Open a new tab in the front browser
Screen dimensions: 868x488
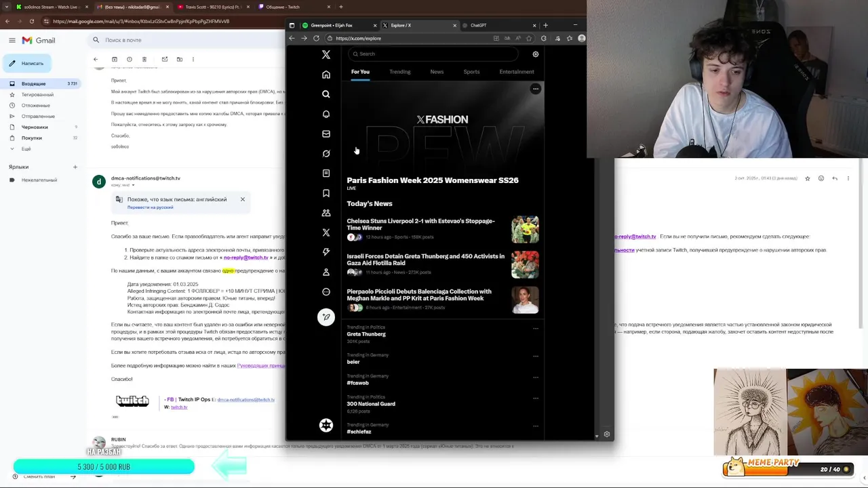point(545,26)
